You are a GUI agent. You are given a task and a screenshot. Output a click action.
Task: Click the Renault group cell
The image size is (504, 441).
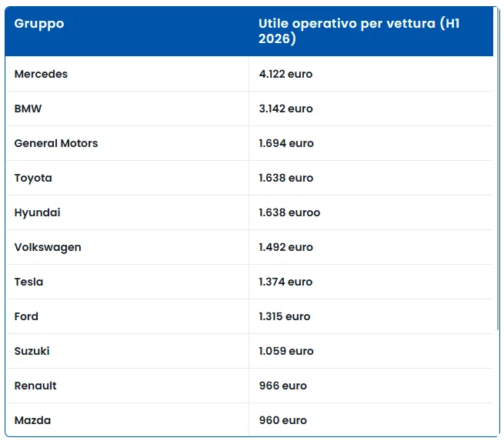(35, 386)
